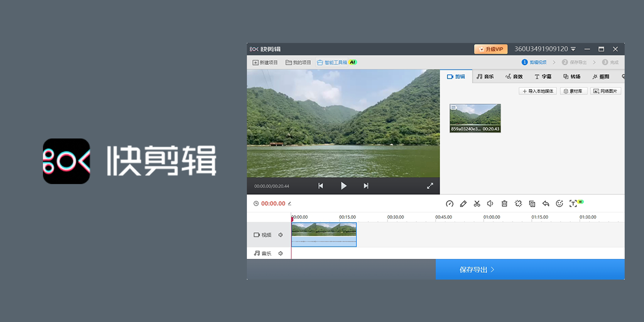Click the 01:30.00 mark on the timeline ruler
This screenshot has height=322, width=644.
588,217
